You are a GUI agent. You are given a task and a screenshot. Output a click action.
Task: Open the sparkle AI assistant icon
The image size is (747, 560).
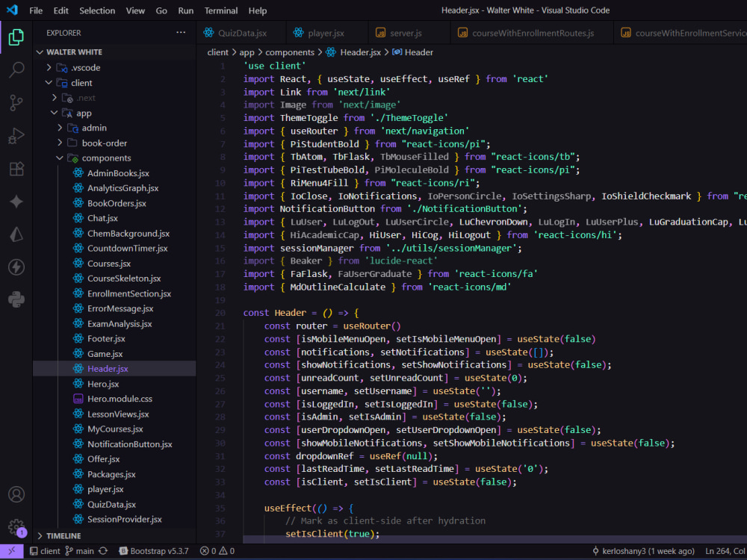point(16,202)
